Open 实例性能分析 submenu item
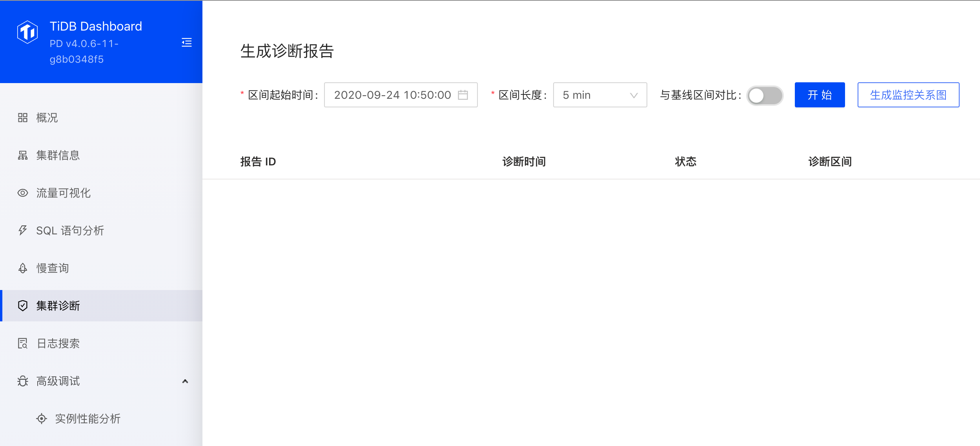The width and height of the screenshot is (980, 446). coord(101,419)
